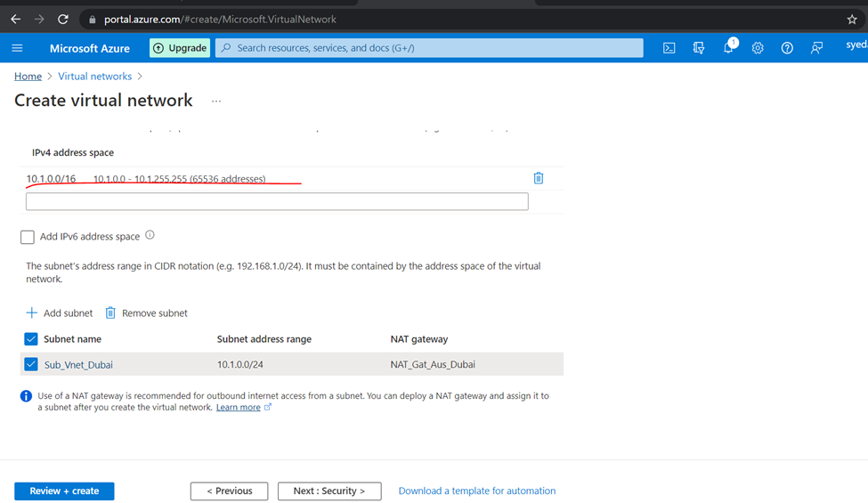Image resolution: width=868 pixels, height=503 pixels.
Task: Navigate to Virtual networks breadcrumb
Action: (x=94, y=77)
